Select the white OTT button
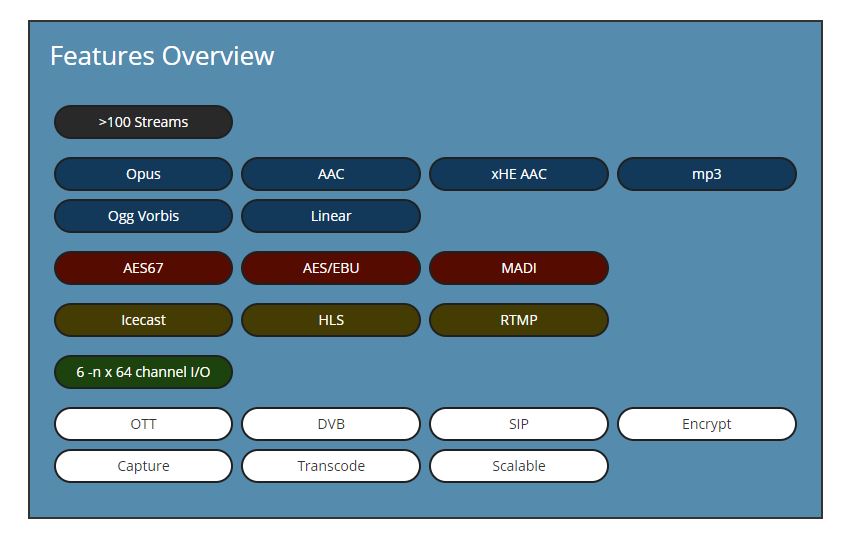Image resolution: width=844 pixels, height=552 pixels. 143,424
